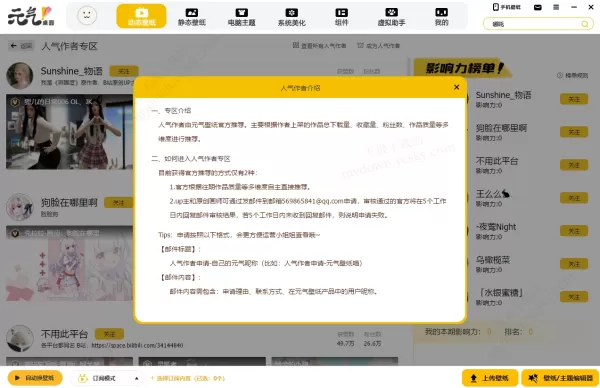Minimize the window

[574, 7]
